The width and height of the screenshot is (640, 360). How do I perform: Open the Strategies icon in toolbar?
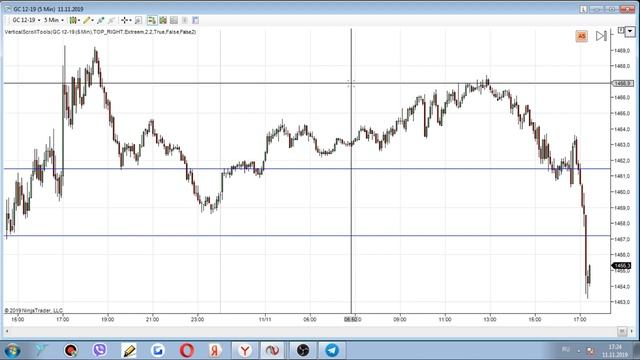click(x=174, y=20)
